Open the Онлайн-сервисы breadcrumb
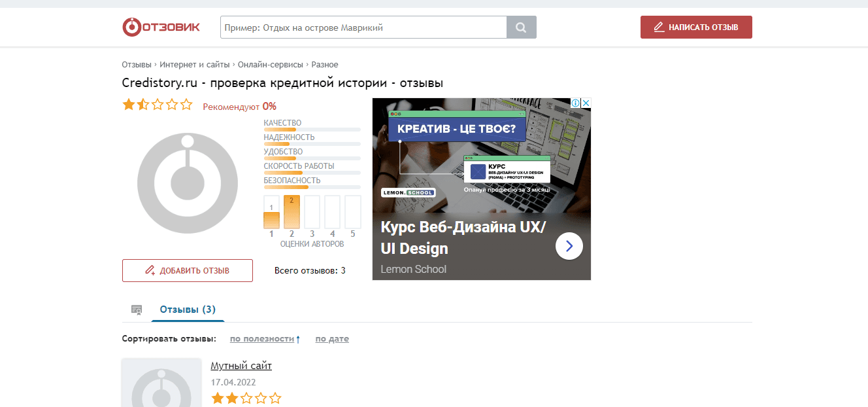Viewport: 868px width, 407px height. click(x=270, y=65)
